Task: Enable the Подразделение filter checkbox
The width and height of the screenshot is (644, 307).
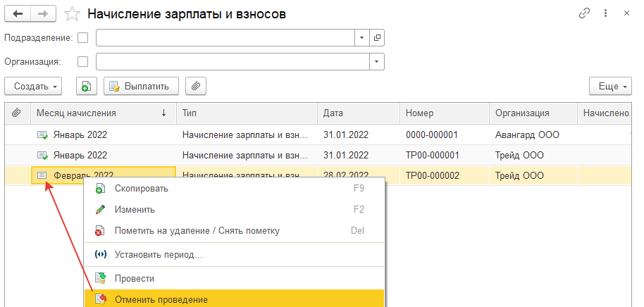Action: (83, 38)
